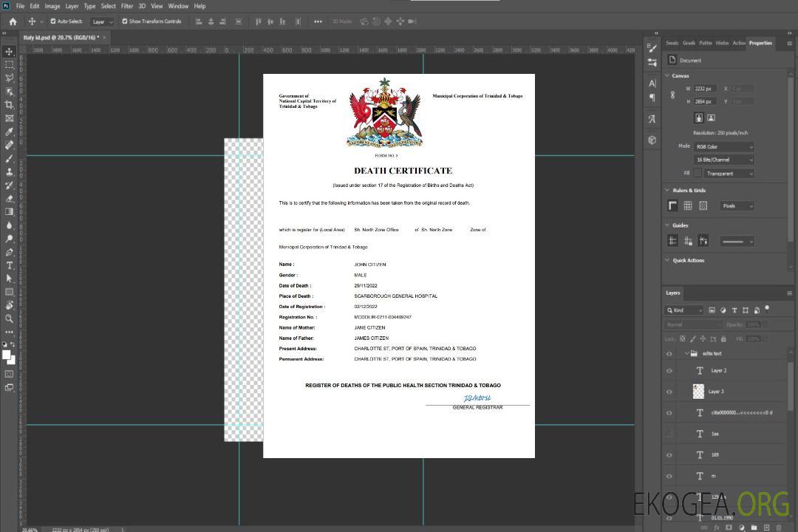798x532 pixels.
Task: Collapse the 'edite text' group arrow
Action: pos(686,353)
